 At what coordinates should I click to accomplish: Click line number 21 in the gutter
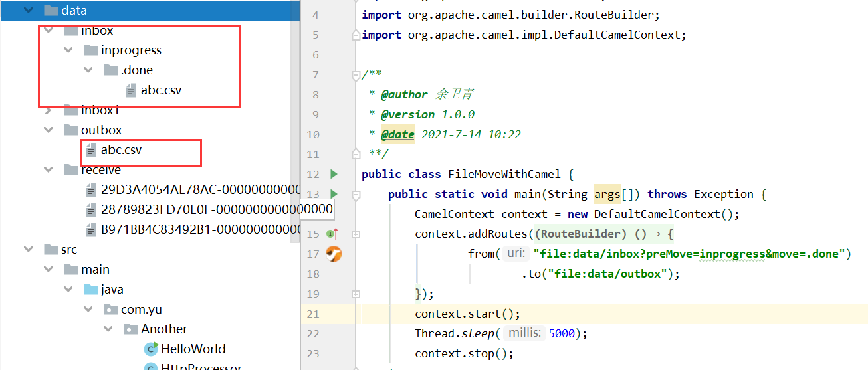(x=313, y=314)
